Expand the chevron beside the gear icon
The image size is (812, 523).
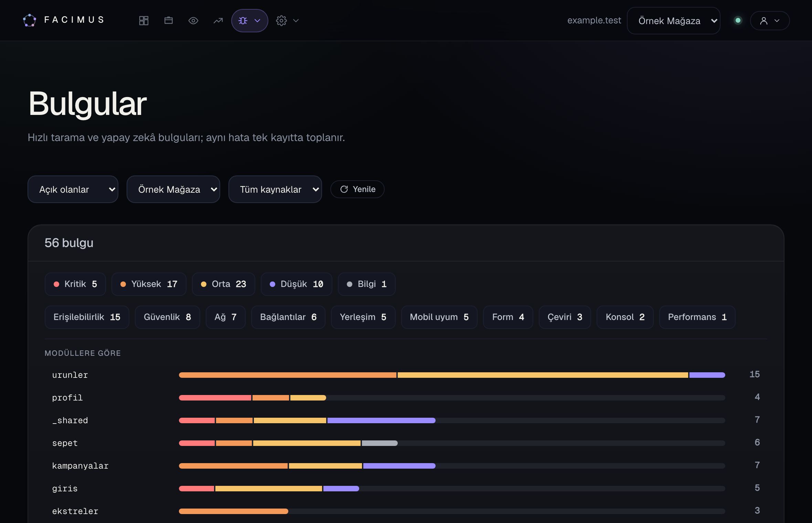click(x=296, y=21)
